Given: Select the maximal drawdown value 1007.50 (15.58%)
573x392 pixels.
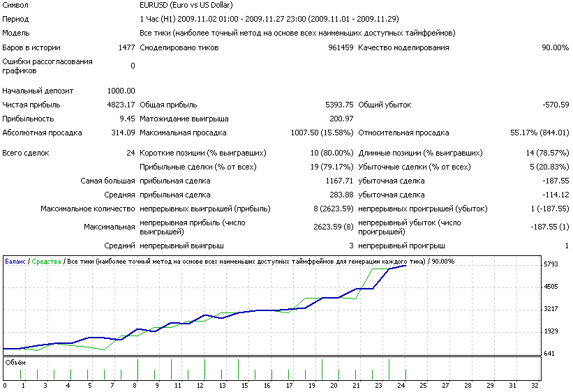Looking at the screenshot, I should 322,133.
